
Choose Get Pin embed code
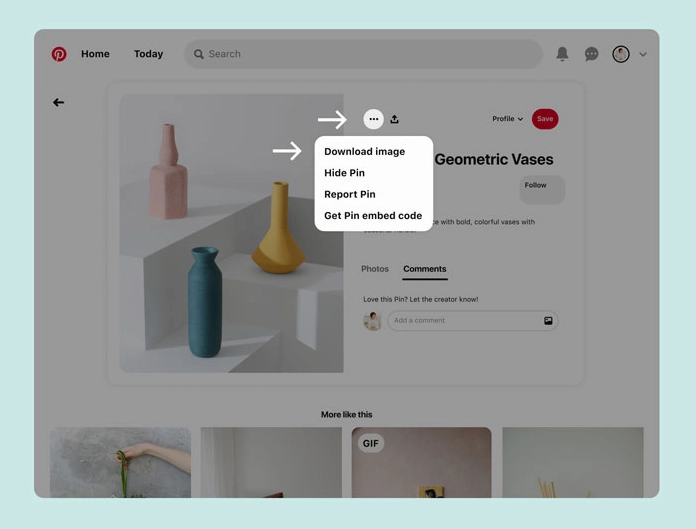373,215
